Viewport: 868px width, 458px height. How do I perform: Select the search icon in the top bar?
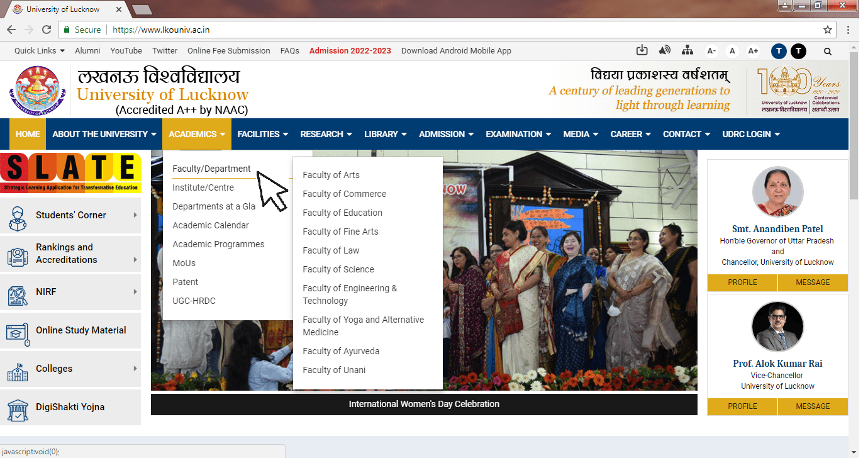point(828,51)
